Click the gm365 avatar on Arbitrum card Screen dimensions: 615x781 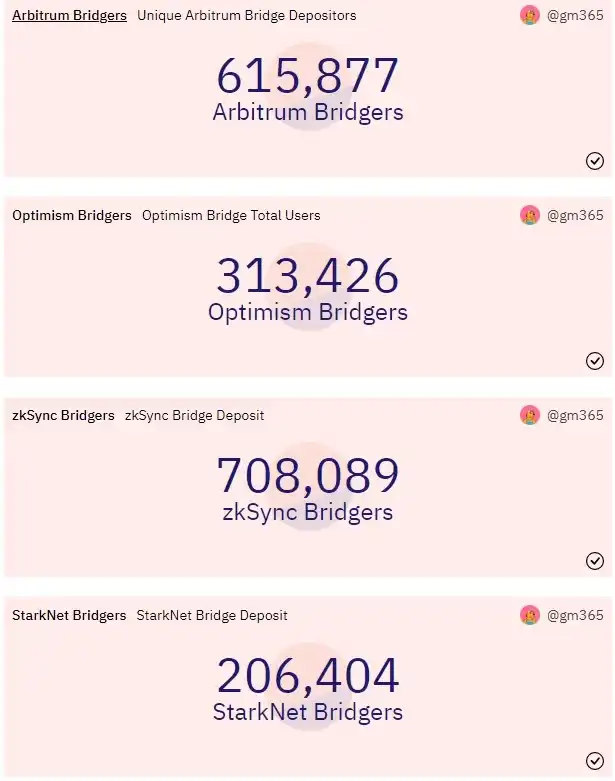coord(530,15)
